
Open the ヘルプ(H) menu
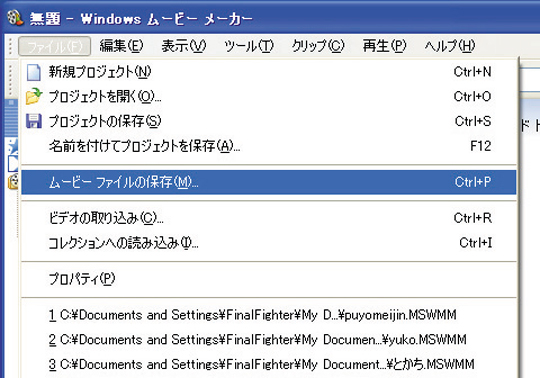[x=449, y=46]
